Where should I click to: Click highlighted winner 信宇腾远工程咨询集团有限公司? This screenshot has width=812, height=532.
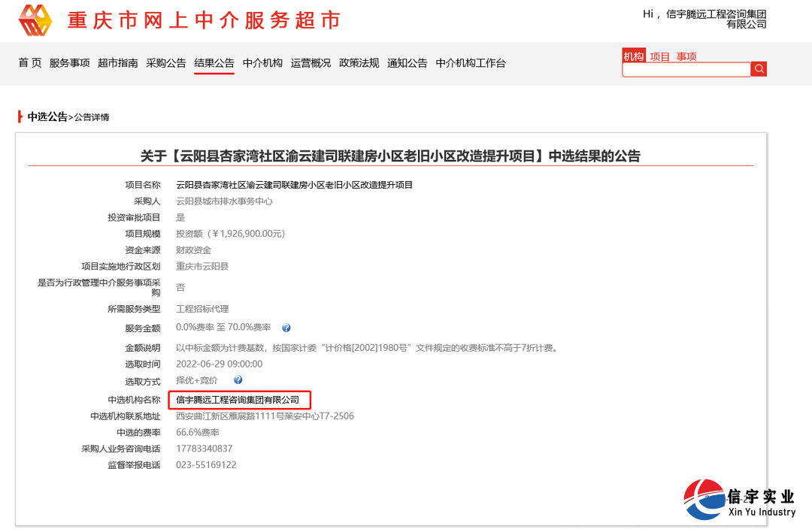click(238, 399)
